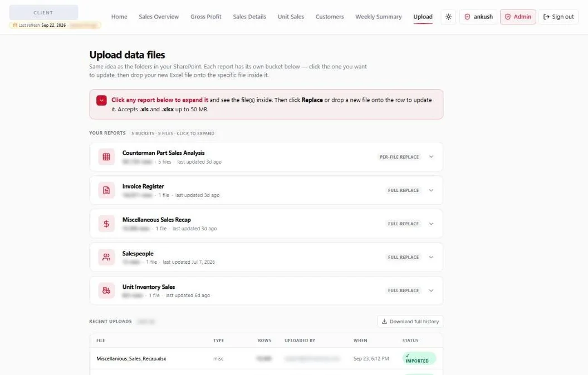Click FULL REPLACE badge on Salespeople row

pos(403,258)
